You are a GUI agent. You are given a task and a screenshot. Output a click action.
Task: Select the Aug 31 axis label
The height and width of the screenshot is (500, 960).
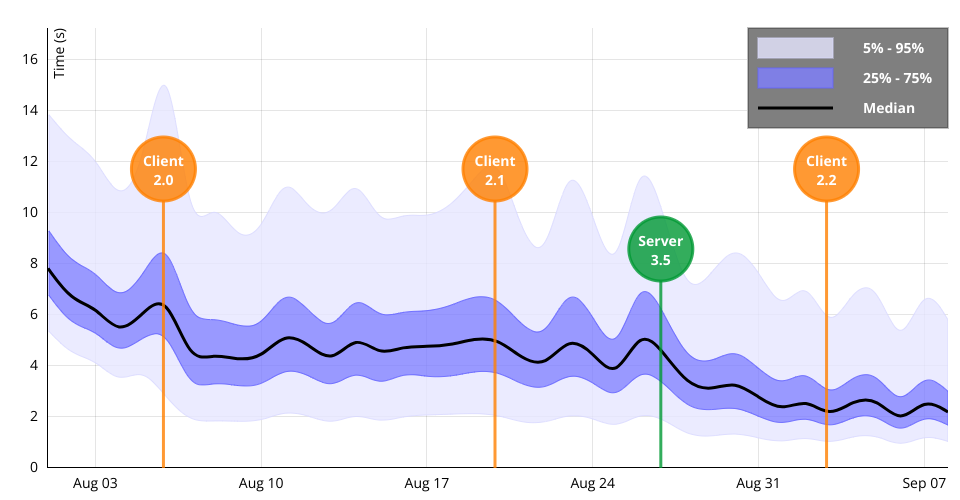[x=757, y=483]
